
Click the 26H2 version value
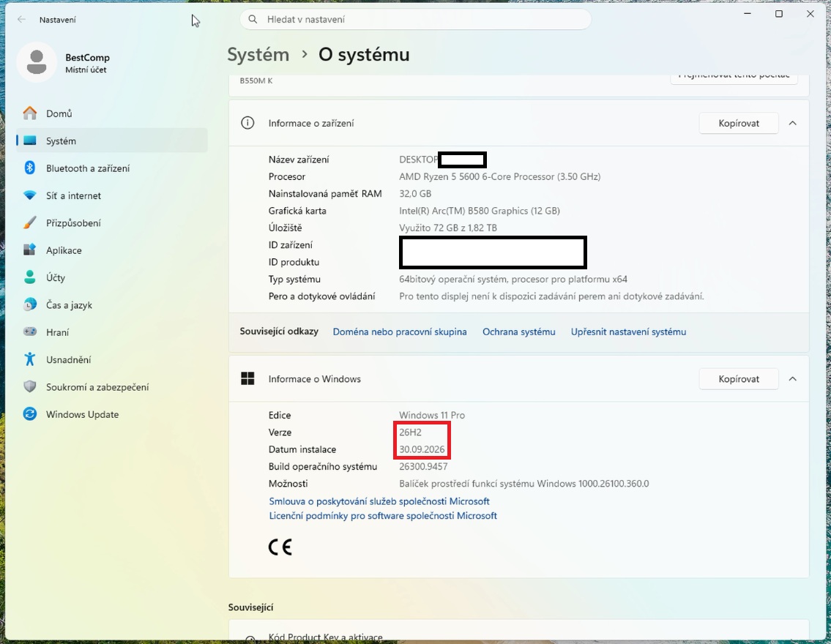click(x=410, y=433)
